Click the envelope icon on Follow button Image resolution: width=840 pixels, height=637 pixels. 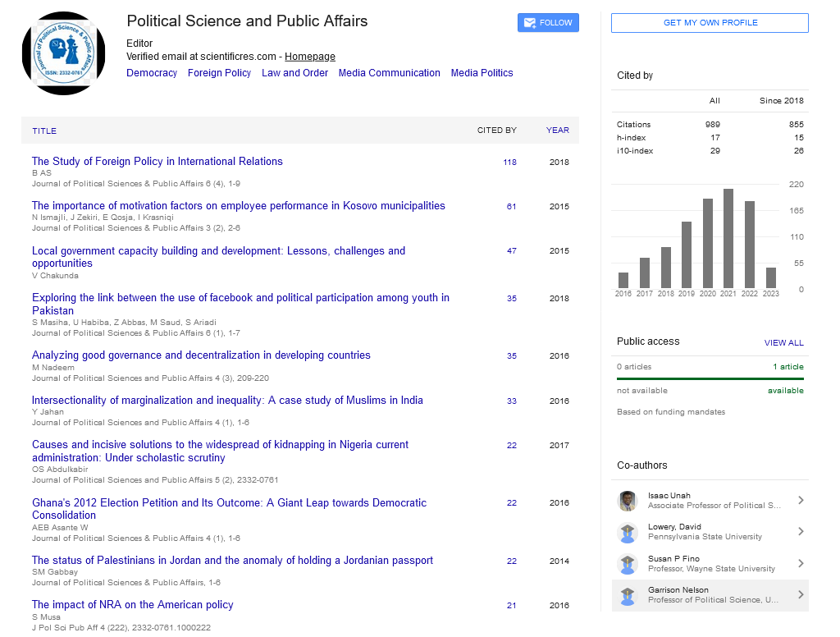(529, 23)
